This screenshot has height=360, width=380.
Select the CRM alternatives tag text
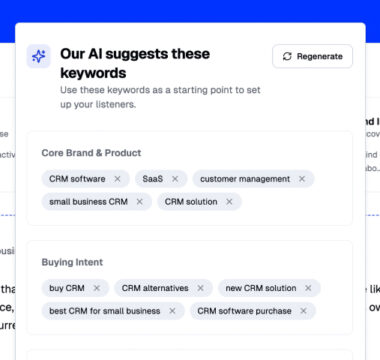155,288
